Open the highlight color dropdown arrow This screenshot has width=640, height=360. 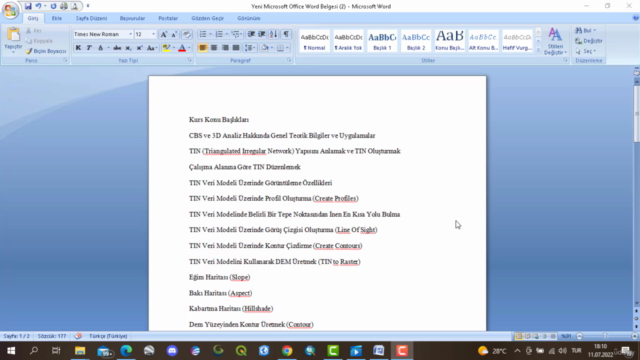click(174, 48)
